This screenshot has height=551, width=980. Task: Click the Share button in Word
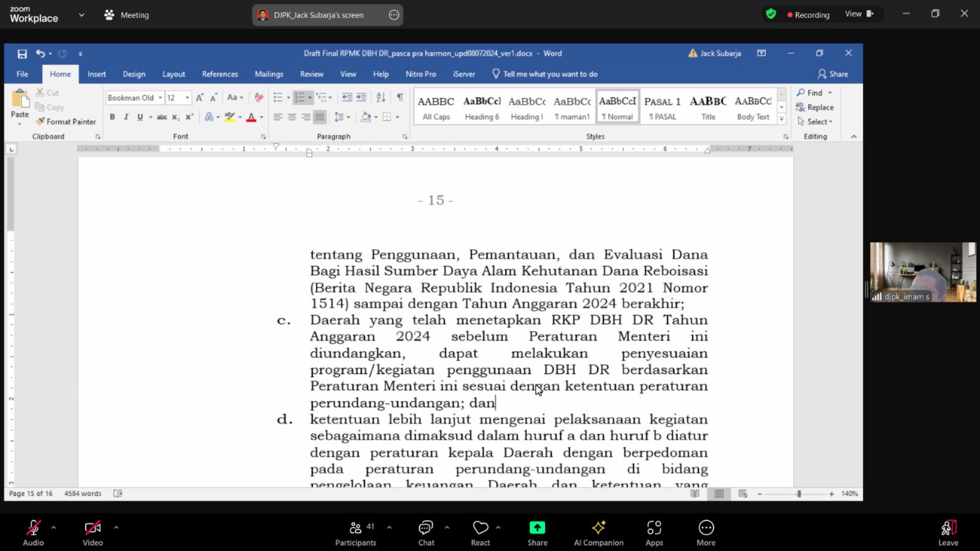coord(833,74)
